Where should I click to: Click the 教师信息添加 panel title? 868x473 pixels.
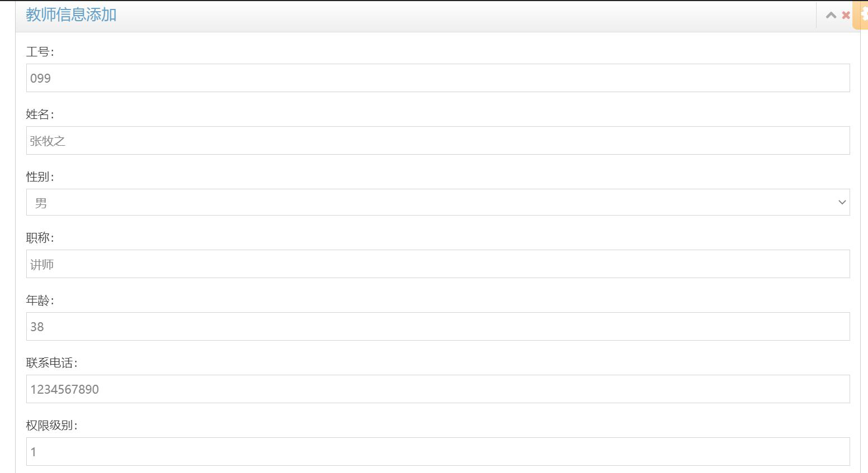71,15
